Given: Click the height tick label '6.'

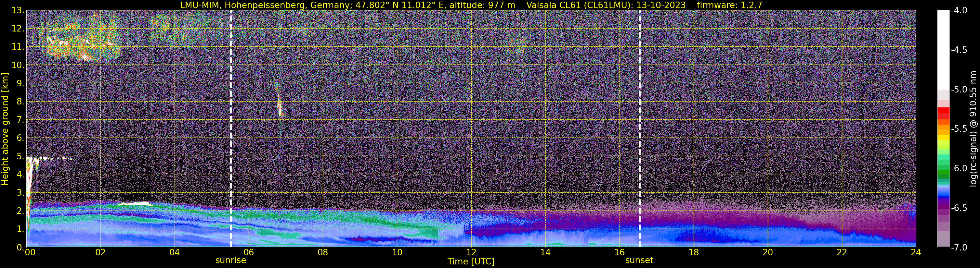Looking at the screenshot, I should pos(20,138).
